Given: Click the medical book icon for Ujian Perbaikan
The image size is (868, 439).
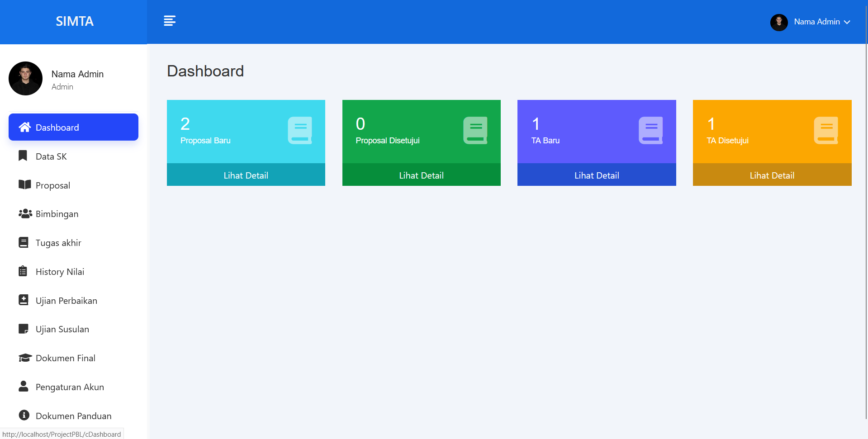Looking at the screenshot, I should 24,300.
